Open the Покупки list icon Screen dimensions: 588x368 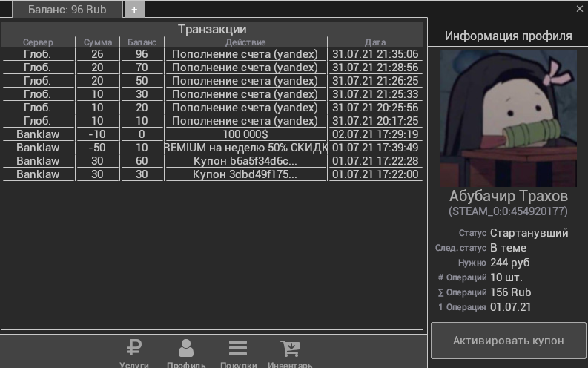[238, 349]
